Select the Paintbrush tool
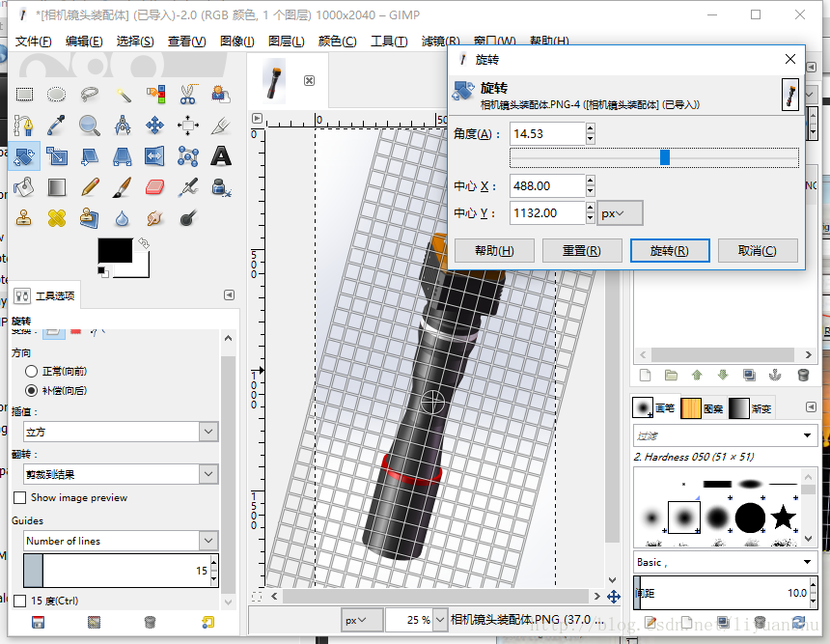This screenshot has height=644, width=830. pyautogui.click(x=123, y=187)
